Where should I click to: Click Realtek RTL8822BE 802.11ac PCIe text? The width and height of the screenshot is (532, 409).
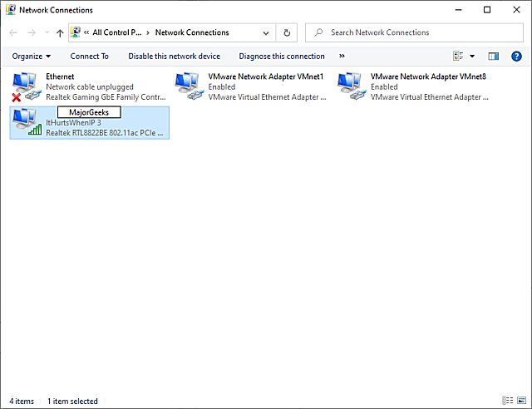tap(105, 133)
